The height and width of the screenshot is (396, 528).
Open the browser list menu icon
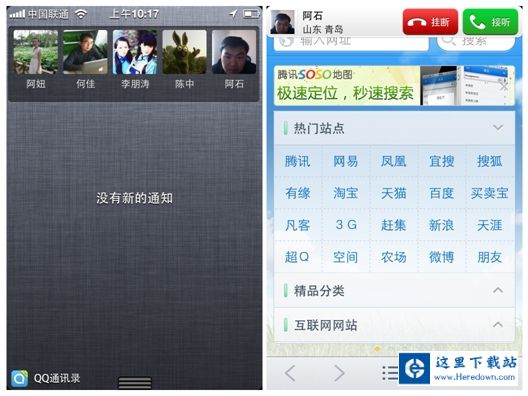[390, 373]
